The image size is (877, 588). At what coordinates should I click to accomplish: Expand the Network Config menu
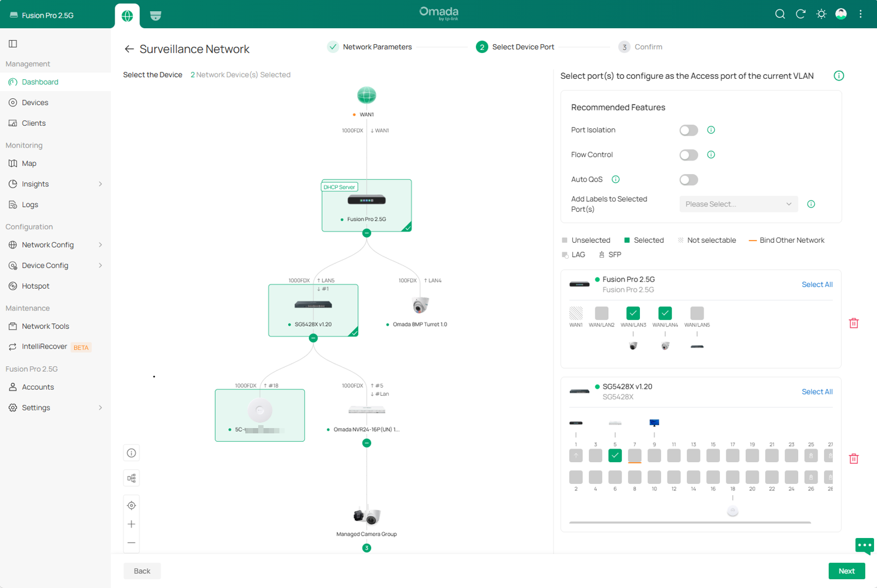pyautogui.click(x=55, y=245)
